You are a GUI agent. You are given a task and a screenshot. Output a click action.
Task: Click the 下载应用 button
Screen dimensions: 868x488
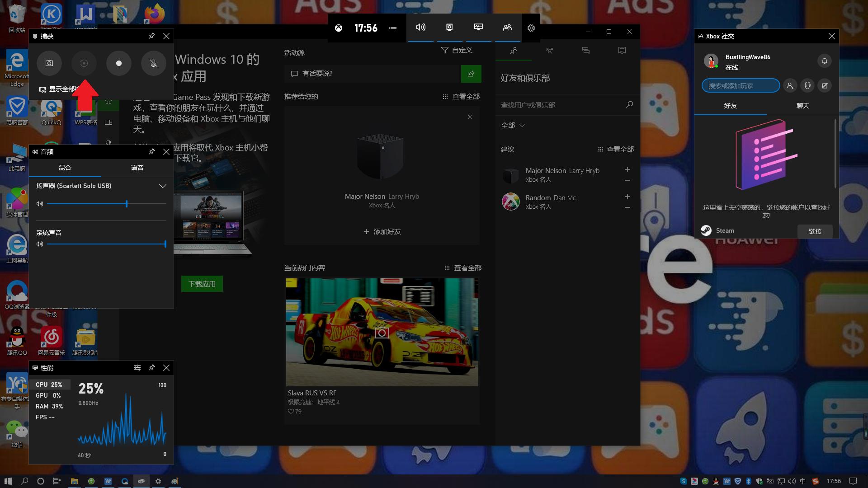click(202, 284)
